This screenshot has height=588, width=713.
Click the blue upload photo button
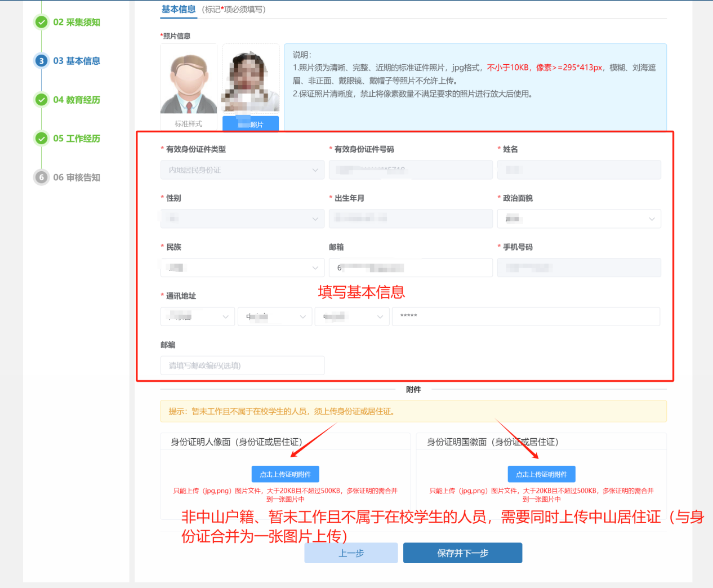[251, 123]
